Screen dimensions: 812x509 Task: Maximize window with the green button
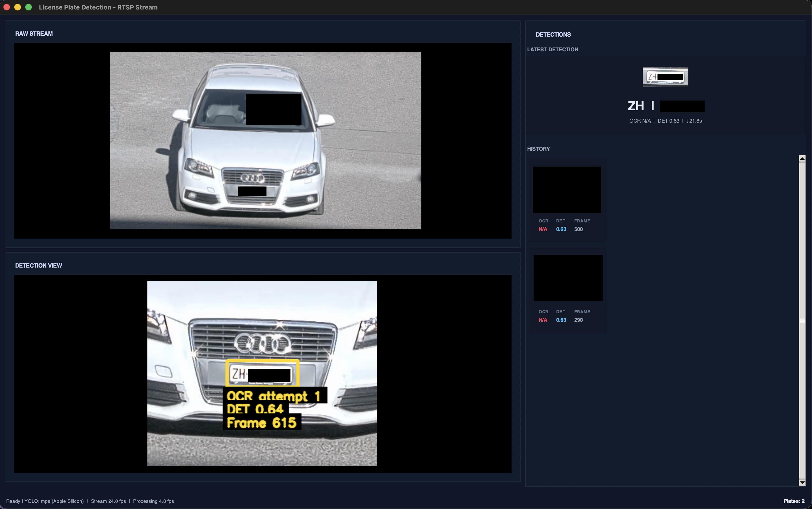pos(29,7)
